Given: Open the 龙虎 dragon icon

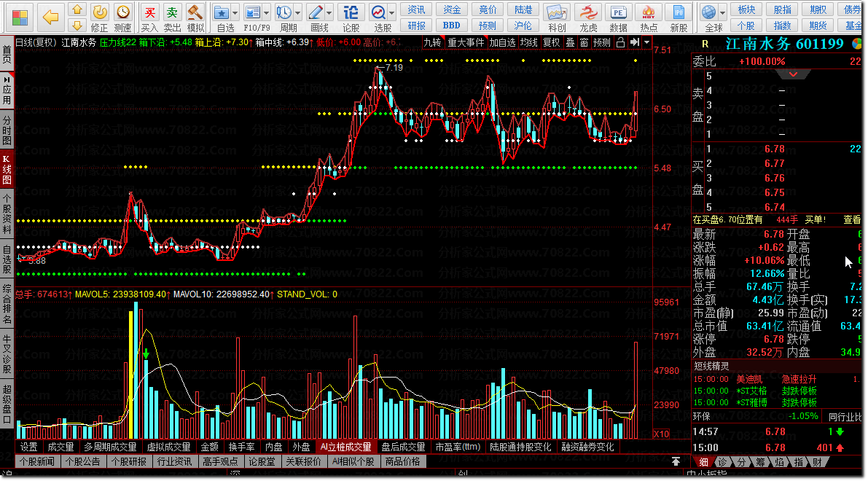Looking at the screenshot, I should (x=588, y=12).
